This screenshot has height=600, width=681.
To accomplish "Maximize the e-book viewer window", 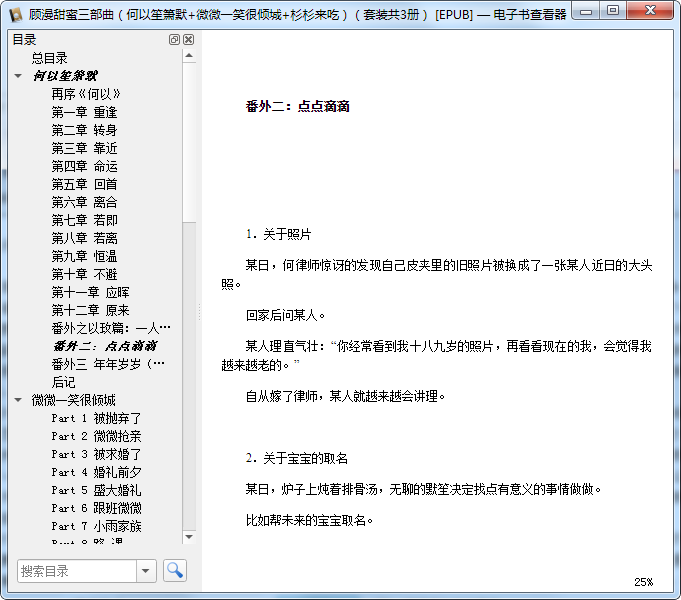I will 613,11.
